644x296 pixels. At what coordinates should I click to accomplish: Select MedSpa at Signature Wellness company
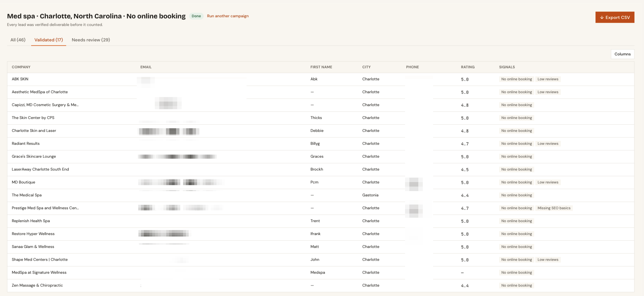(x=39, y=273)
